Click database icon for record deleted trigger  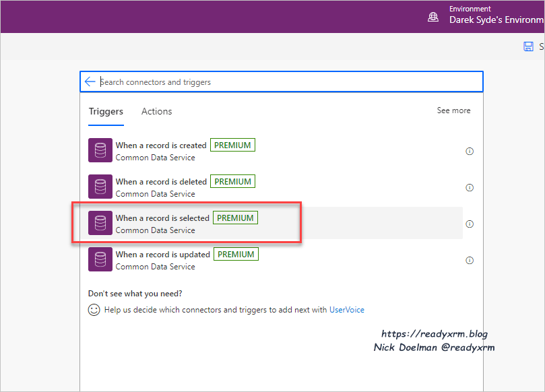pos(100,187)
